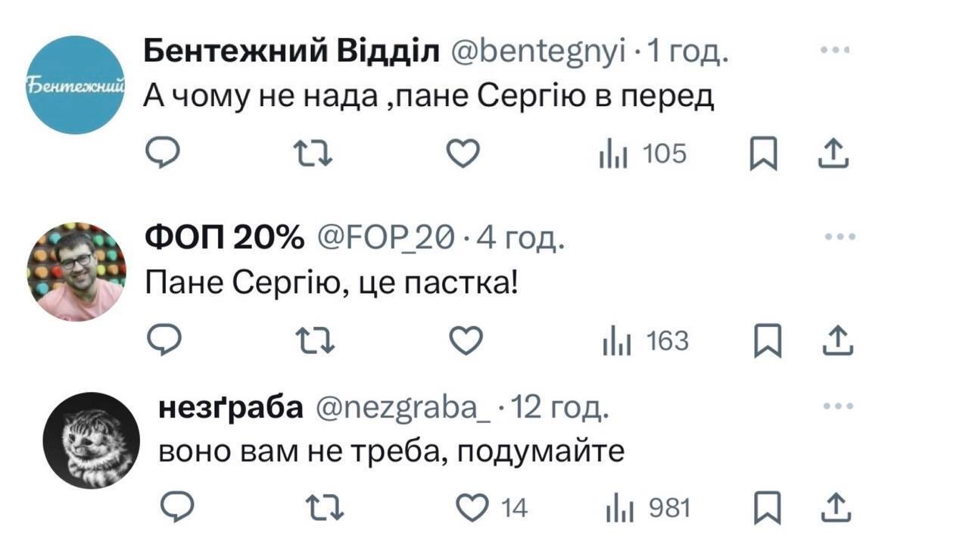Open незґраба's cat avatar
The height and width of the screenshot is (560, 969).
tap(89, 440)
